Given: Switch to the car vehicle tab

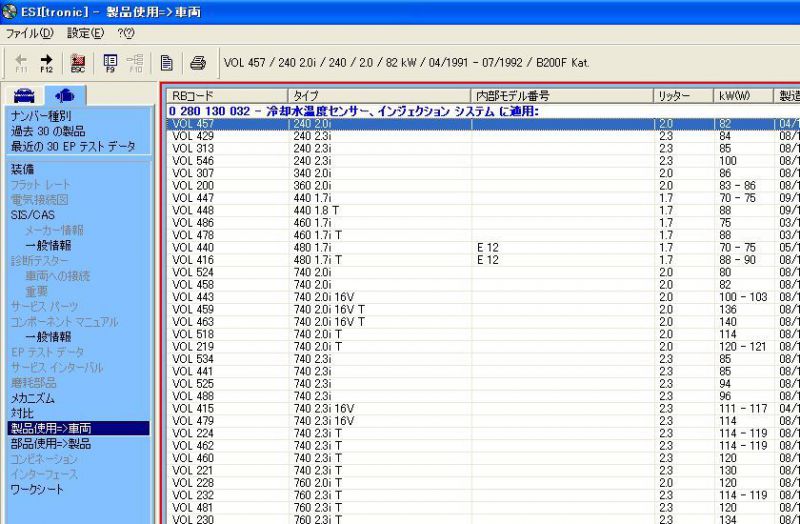Looking at the screenshot, I should pyautogui.click(x=25, y=96).
